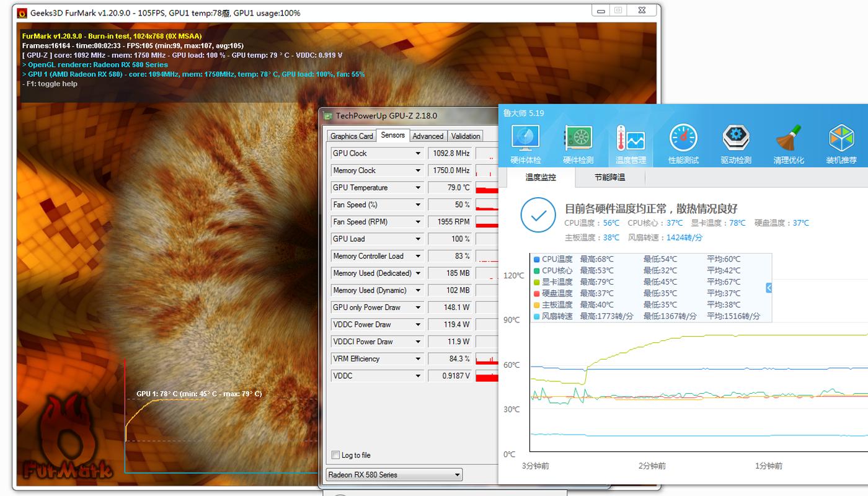Toggle 显卡温度 series in chart legend

point(537,282)
